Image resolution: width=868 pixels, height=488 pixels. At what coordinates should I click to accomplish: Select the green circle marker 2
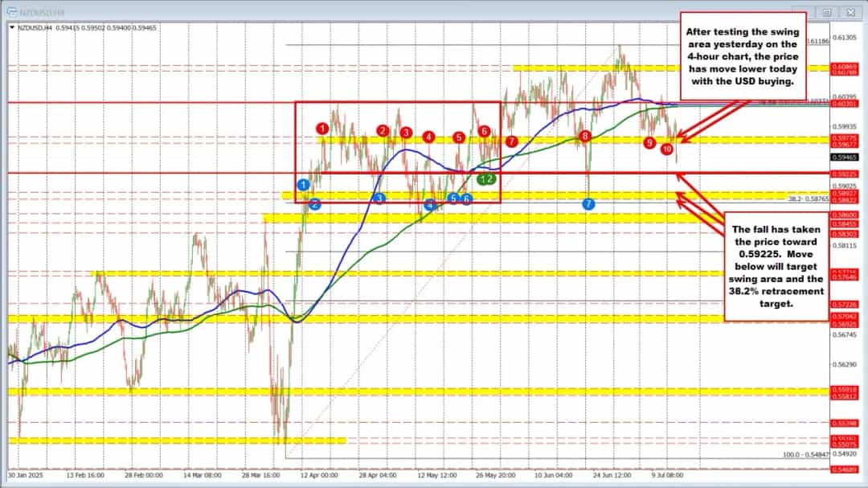(x=489, y=179)
